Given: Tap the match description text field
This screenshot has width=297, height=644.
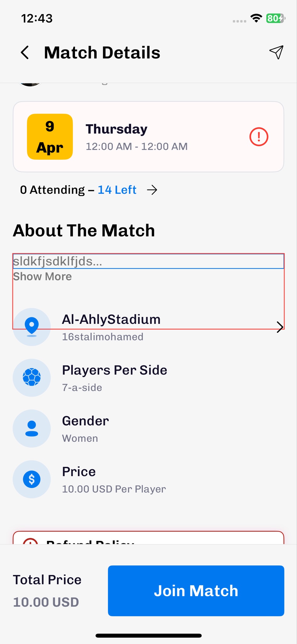Looking at the screenshot, I should click(148, 261).
